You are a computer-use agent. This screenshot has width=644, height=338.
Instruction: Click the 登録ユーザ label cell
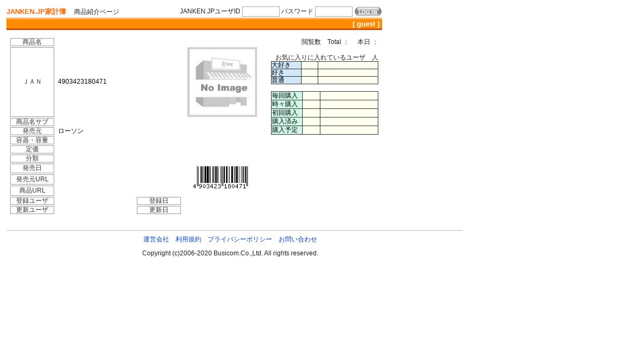(x=32, y=201)
